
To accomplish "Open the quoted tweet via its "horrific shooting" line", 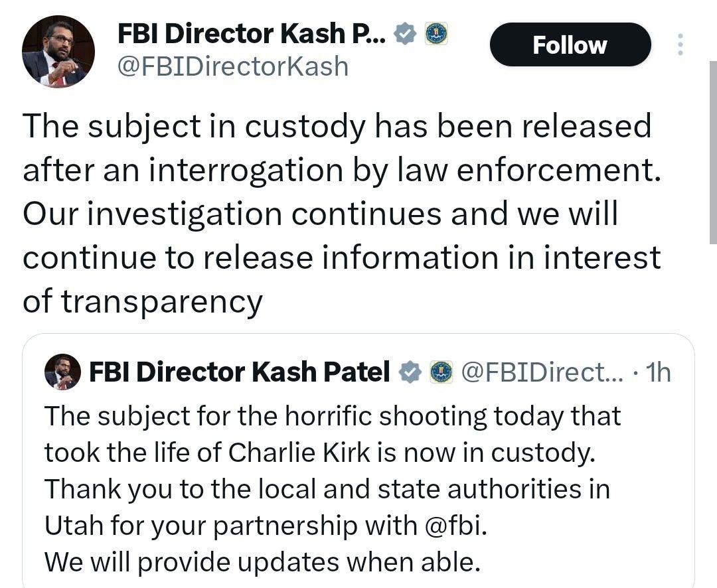I will coord(332,416).
